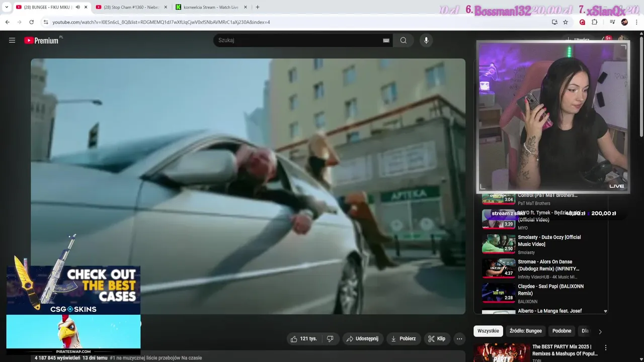The height and width of the screenshot is (362, 644).
Task: Like the video with 121 tys. button
Action: [x=303, y=339]
